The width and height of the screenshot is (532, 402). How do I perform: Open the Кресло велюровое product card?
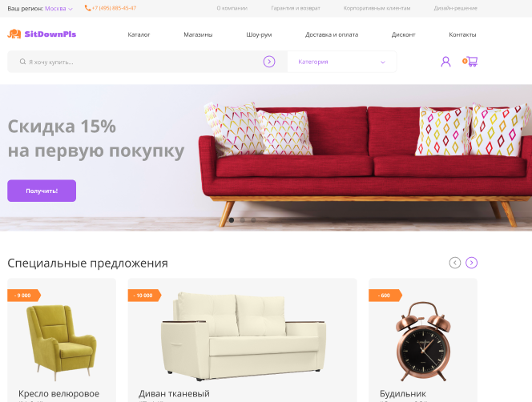[62, 340]
